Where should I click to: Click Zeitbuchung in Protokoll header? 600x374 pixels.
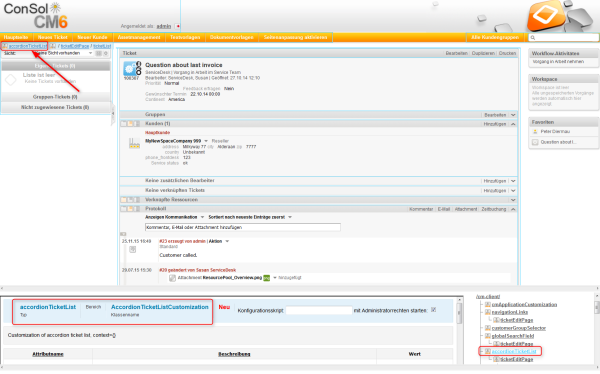(x=494, y=209)
